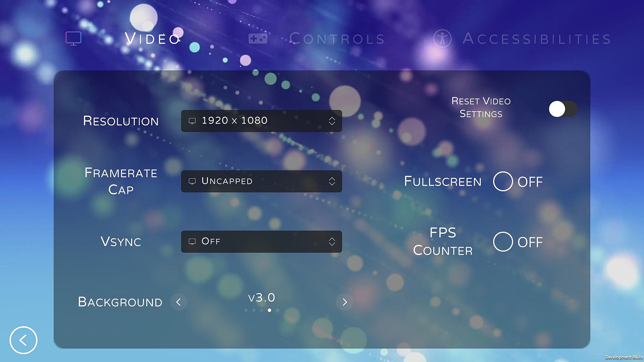The image size is (644, 362).
Task: Switch to the Controls tab
Action: pos(337,39)
